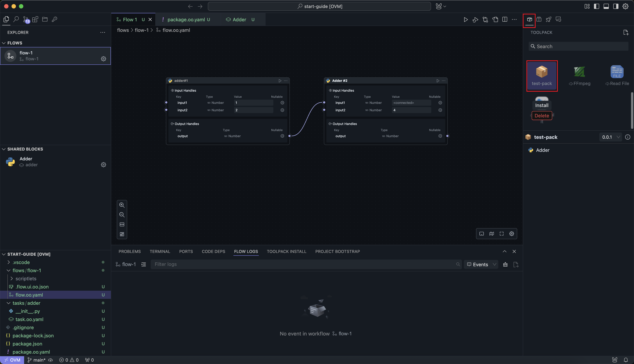Open the test-pack version 0.0.1 dropdown

coord(611,137)
